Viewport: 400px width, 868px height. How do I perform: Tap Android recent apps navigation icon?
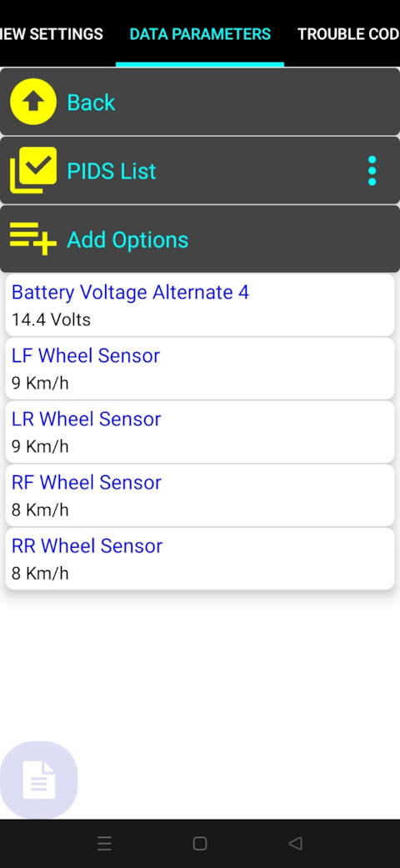(104, 843)
